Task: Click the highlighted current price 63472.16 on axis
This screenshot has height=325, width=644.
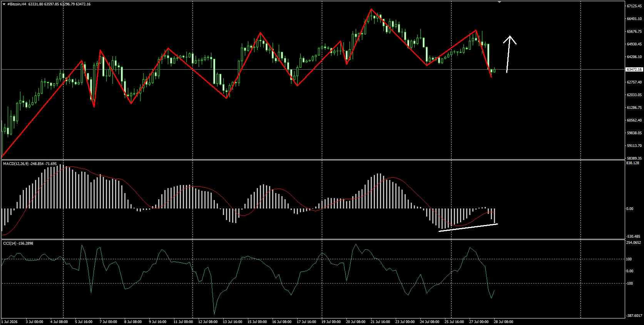Action: click(x=634, y=70)
